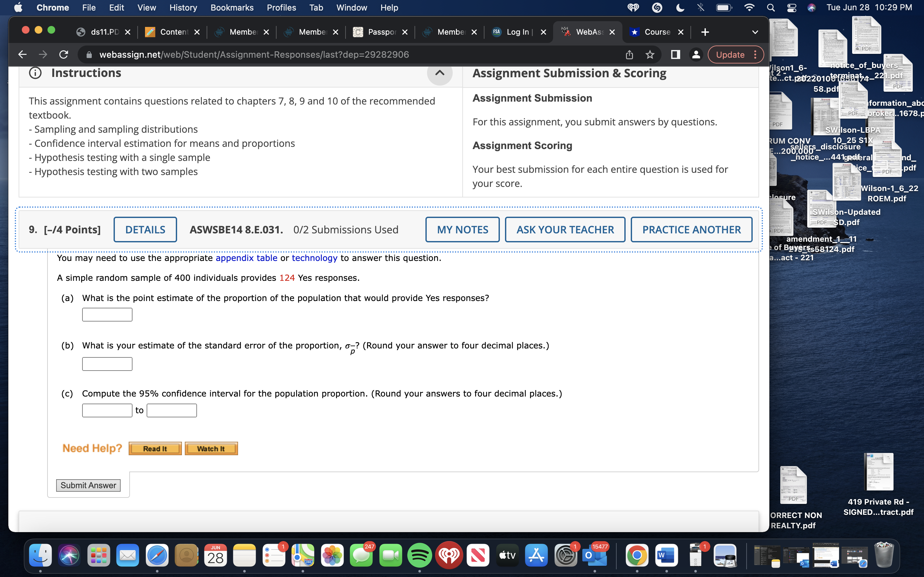Click the share icon in the address bar
924x577 pixels.
(x=629, y=54)
